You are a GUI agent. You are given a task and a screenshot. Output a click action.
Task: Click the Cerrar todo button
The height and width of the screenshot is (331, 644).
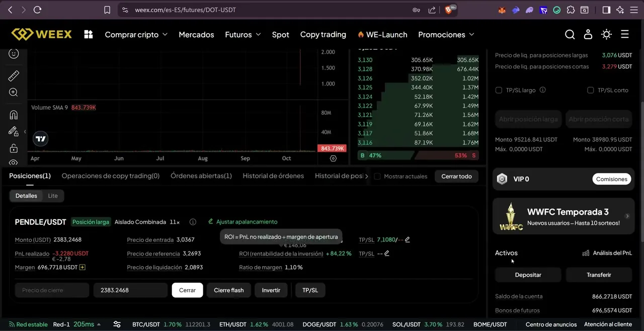tap(456, 176)
